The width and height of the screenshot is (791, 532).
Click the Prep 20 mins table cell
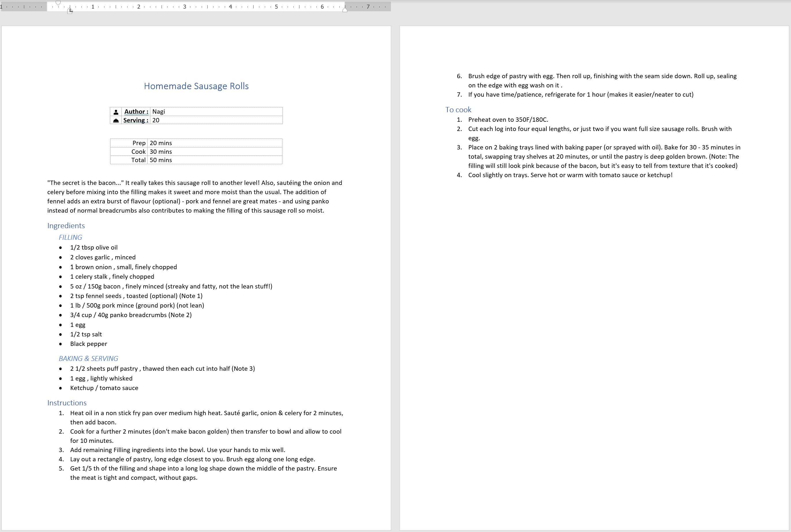point(161,143)
